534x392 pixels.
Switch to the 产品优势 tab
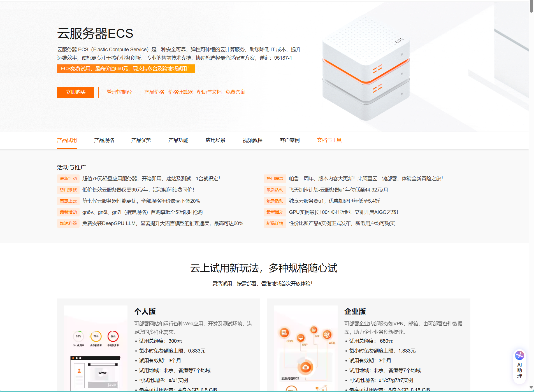(141, 140)
